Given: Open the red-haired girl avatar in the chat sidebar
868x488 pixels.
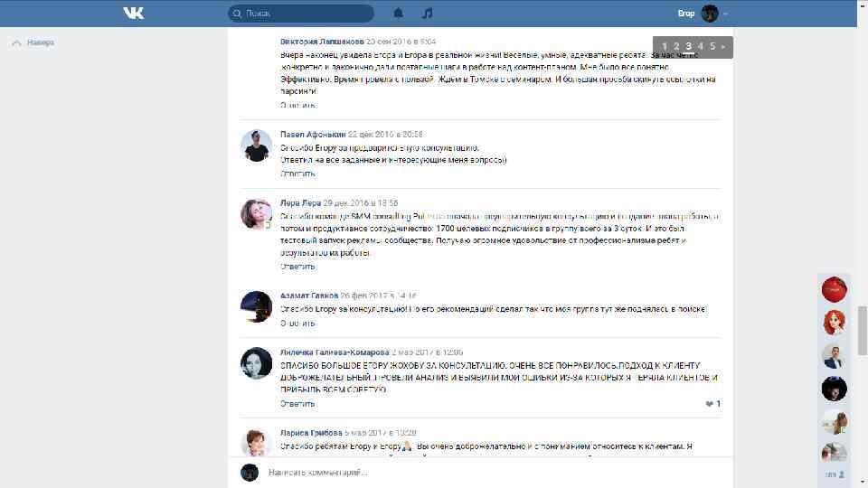Looking at the screenshot, I should (834, 323).
